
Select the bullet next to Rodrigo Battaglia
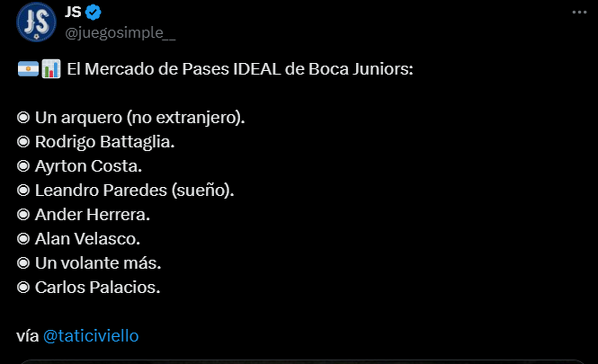coord(23,142)
